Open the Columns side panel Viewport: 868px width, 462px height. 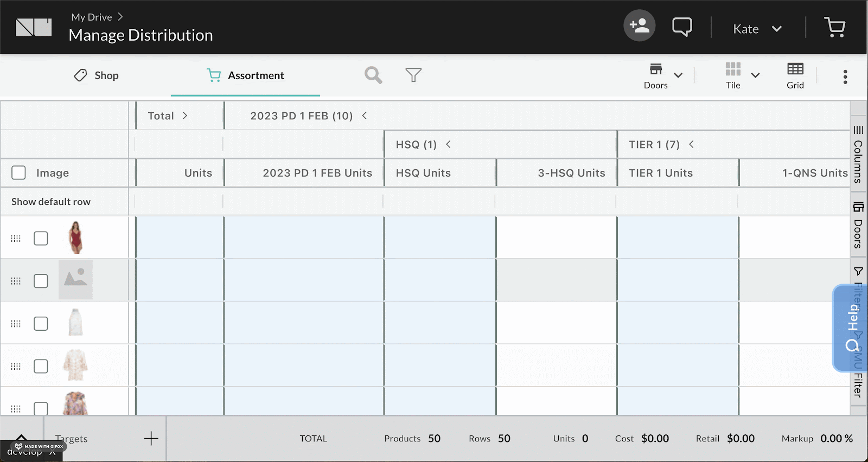(858, 155)
